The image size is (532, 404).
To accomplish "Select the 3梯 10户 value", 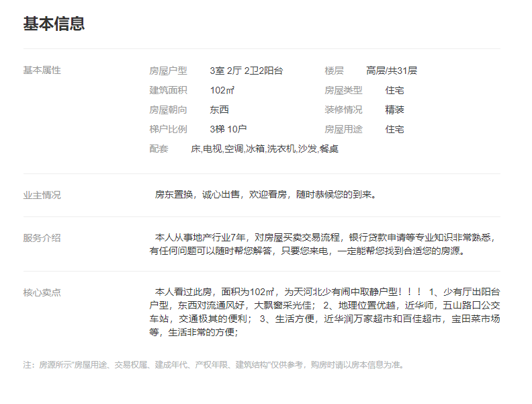I will [x=228, y=129].
